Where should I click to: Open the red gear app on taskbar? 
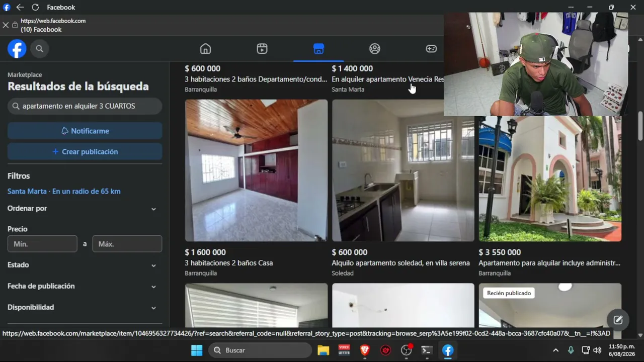coord(385,350)
